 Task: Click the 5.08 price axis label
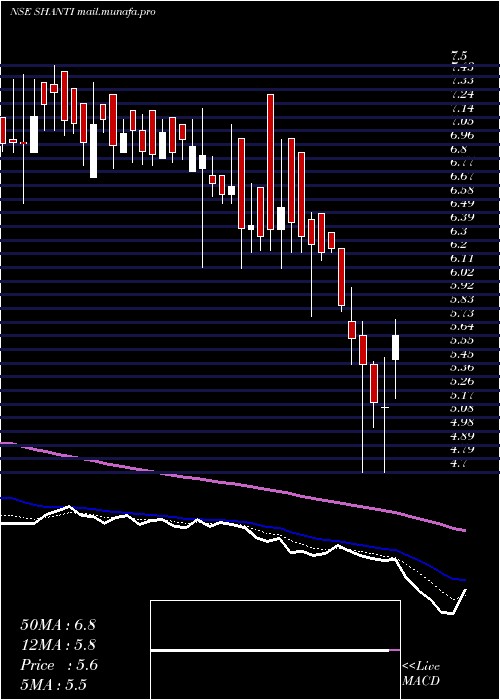[462, 408]
